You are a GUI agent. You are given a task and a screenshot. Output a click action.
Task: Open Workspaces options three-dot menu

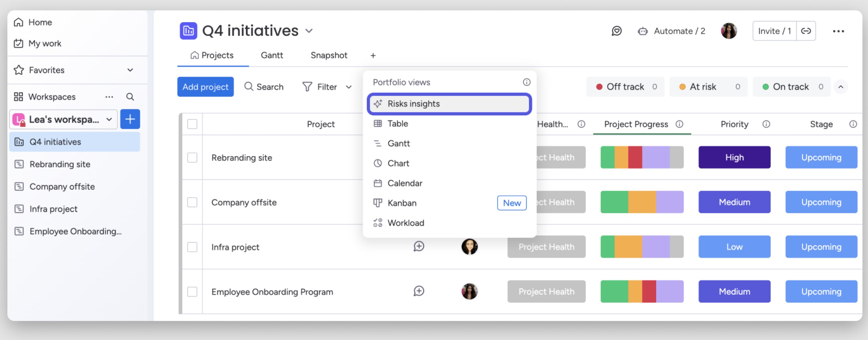(x=109, y=97)
